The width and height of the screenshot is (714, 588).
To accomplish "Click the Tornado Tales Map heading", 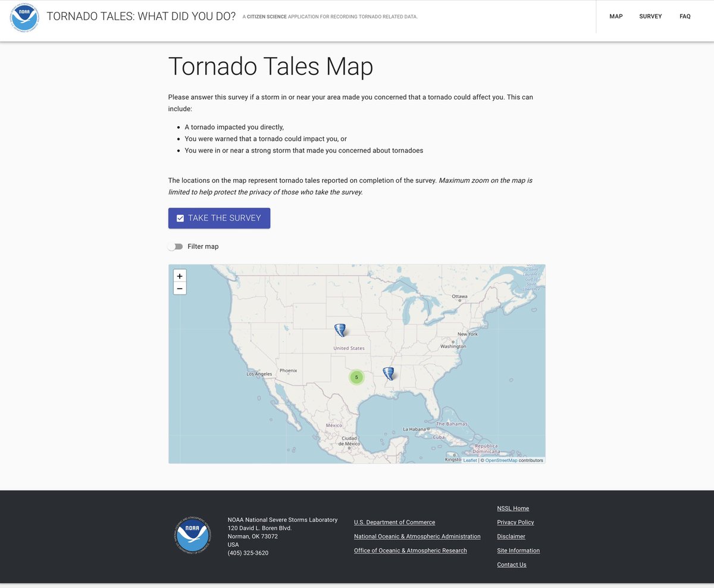I will (271, 66).
